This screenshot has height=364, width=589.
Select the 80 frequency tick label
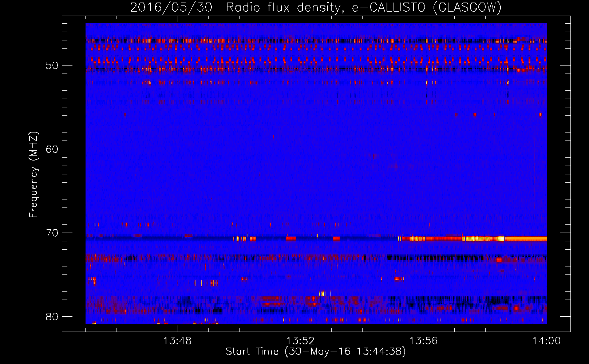click(52, 316)
